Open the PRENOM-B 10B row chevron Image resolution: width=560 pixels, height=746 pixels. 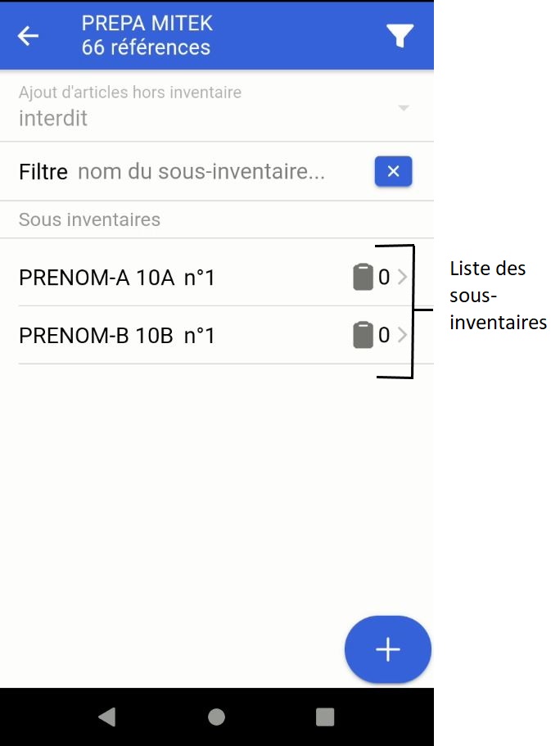tap(402, 335)
